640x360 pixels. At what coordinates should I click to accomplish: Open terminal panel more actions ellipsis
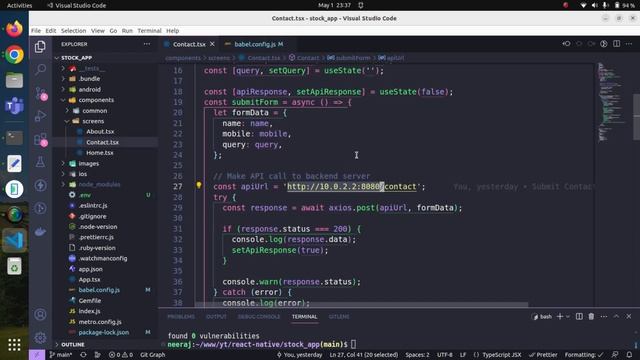pyautogui.click(x=604, y=316)
